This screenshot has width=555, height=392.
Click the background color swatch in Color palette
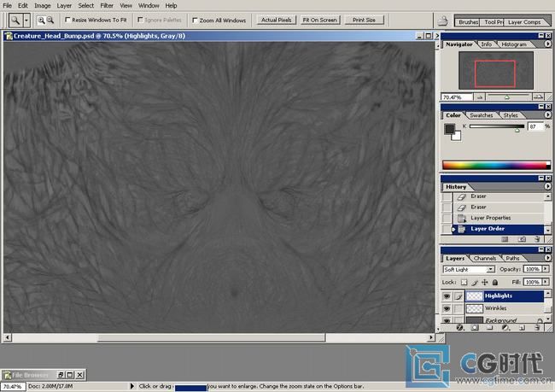click(458, 137)
